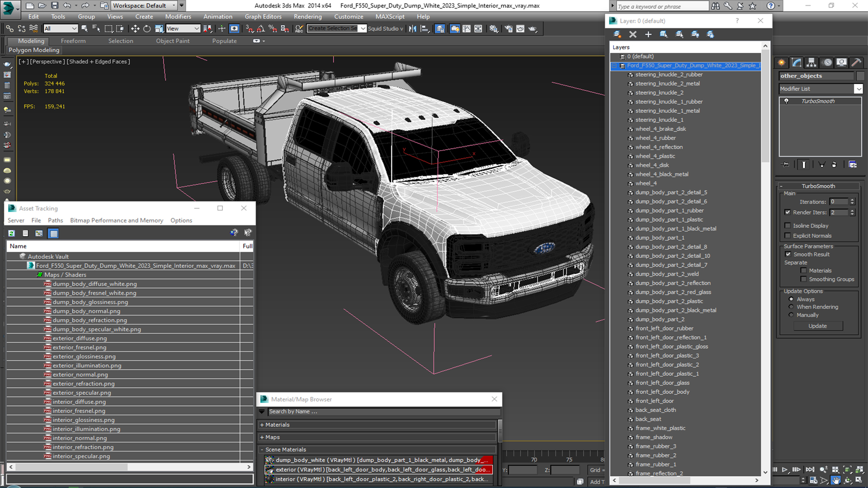Collapse the Ford_F550 layer tree node
The width and height of the screenshot is (868, 488).
[x=614, y=66]
